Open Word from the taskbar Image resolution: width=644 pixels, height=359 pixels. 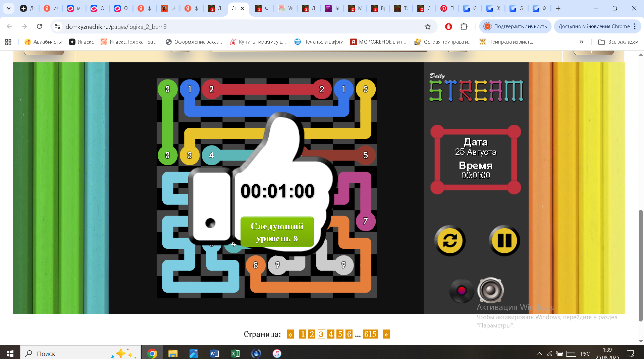pos(214,353)
